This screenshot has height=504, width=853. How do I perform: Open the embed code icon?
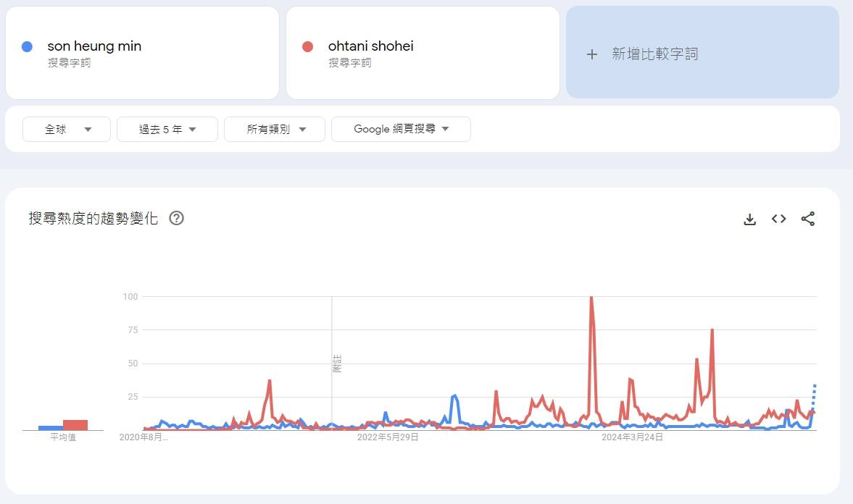pos(779,219)
